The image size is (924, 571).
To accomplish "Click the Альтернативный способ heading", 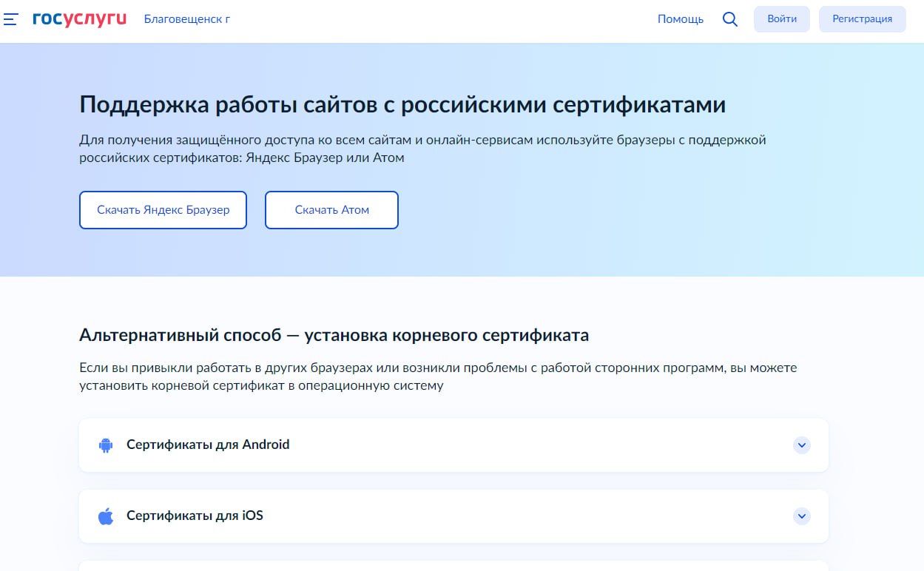I will click(334, 335).
